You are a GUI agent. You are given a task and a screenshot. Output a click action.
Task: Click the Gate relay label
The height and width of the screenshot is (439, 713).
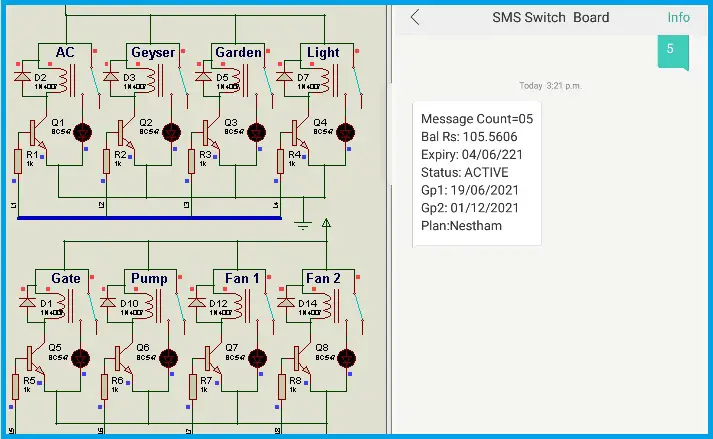click(65, 278)
